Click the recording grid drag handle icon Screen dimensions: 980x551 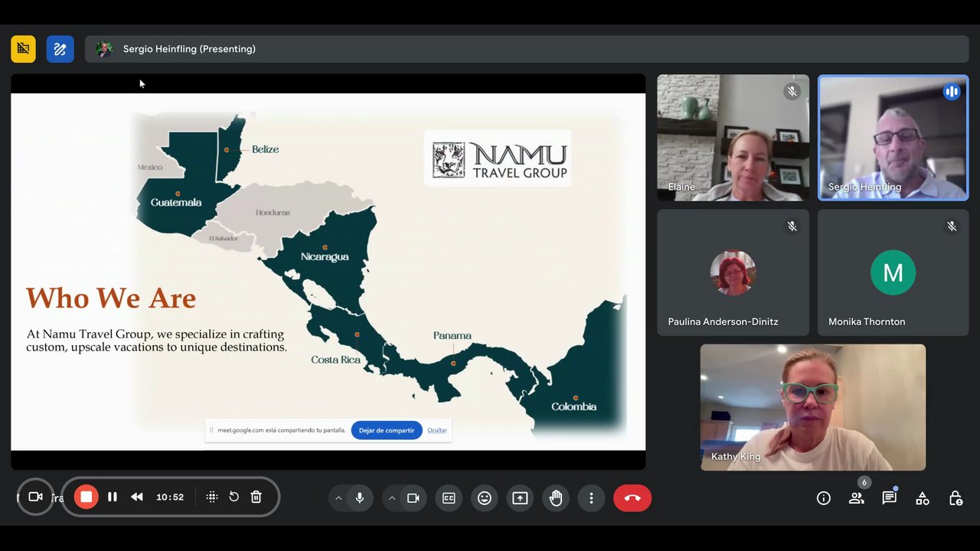pyautogui.click(x=212, y=497)
